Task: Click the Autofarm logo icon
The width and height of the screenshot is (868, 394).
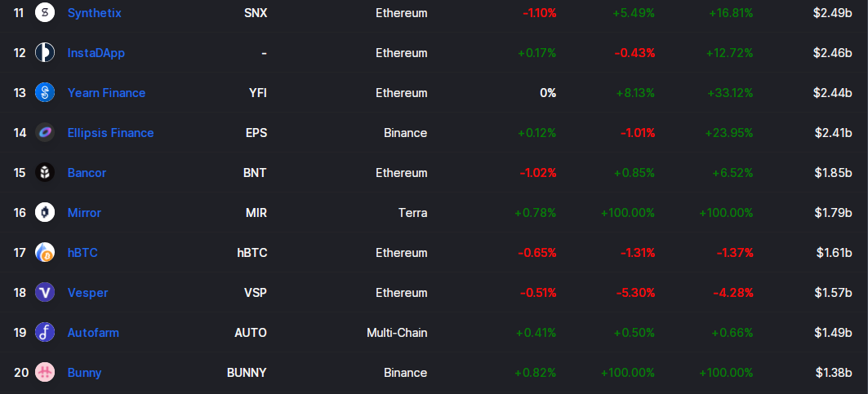Action: point(45,333)
